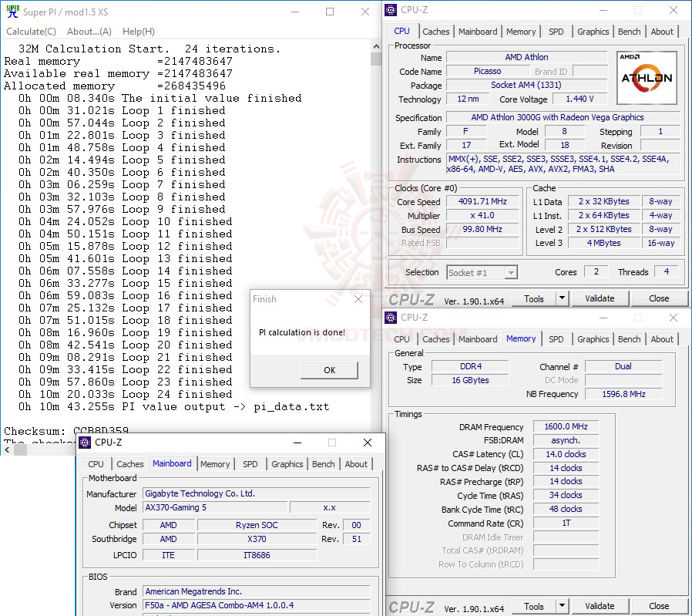Expand Tools dropdown arrow in Memory CPU-Z window
This screenshot has height=616, width=692.
562,607
